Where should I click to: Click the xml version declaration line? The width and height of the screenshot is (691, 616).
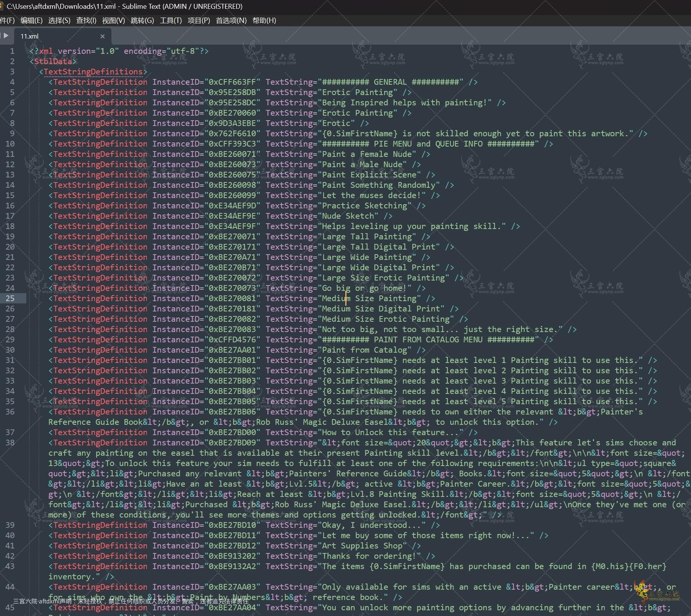point(119,51)
